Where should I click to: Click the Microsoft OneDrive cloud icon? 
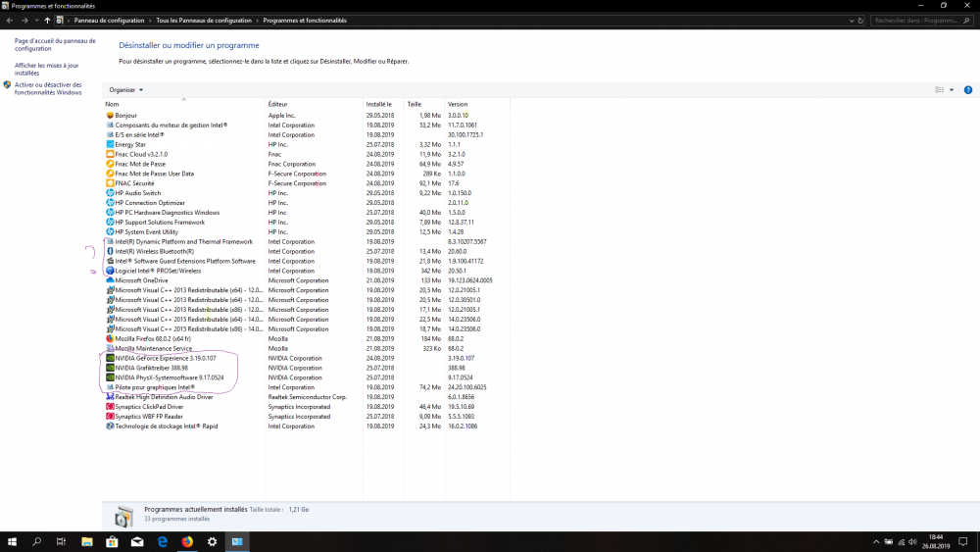pyautogui.click(x=110, y=280)
